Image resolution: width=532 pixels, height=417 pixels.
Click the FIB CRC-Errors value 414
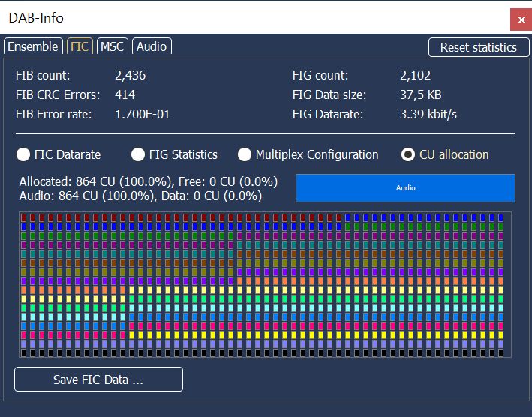point(125,94)
